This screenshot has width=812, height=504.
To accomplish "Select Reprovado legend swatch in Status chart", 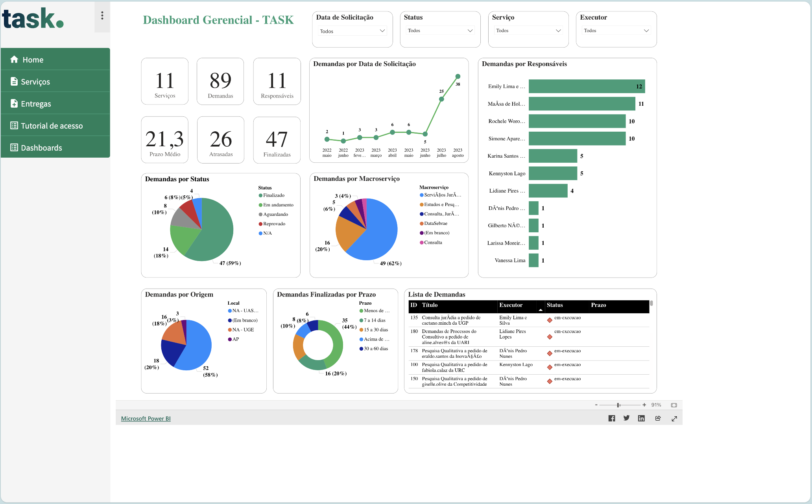I will coord(260,224).
